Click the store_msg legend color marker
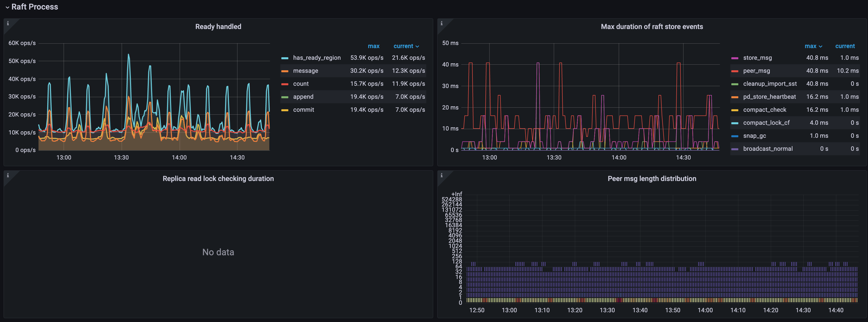868x322 pixels. 735,58
